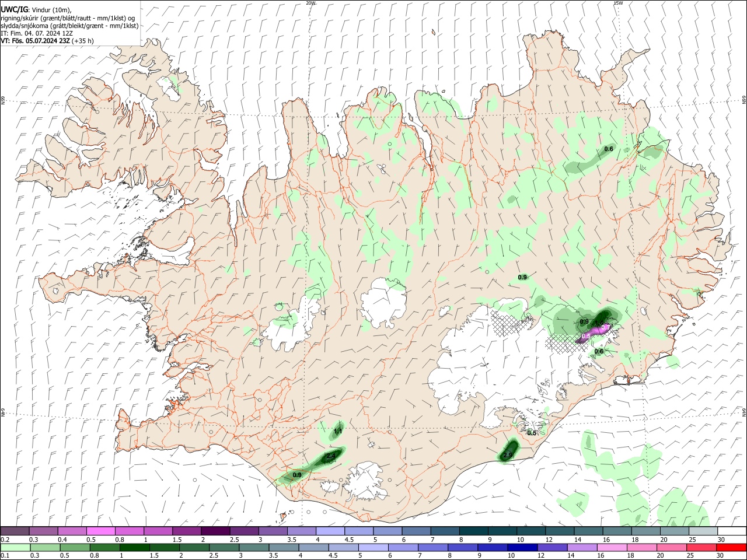Click the 'slydda/snjókoma' legend description line
The image size is (747, 560).
(69, 26)
